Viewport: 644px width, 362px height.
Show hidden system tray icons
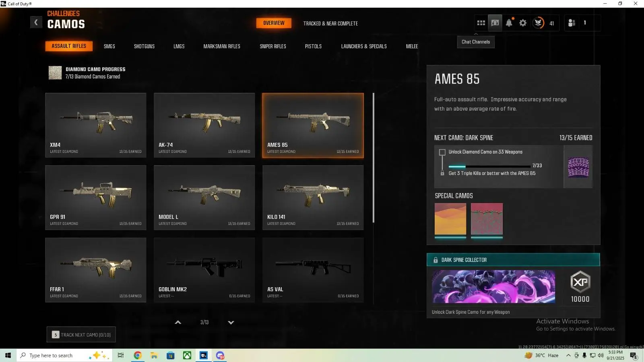tap(568, 356)
